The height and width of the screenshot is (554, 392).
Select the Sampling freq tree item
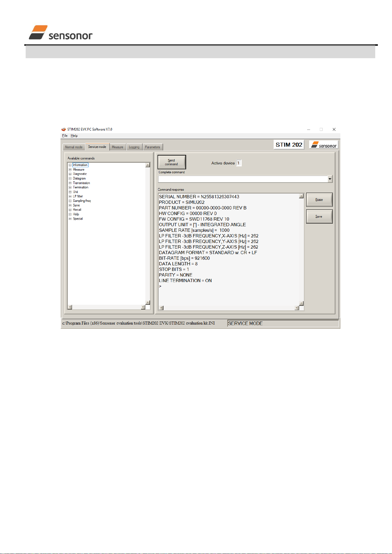(82, 201)
